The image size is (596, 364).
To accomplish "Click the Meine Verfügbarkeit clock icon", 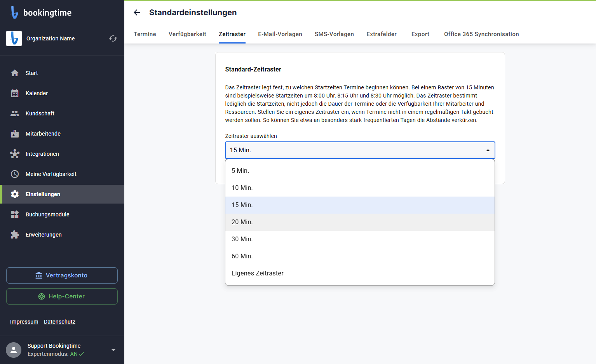I will click(x=15, y=174).
